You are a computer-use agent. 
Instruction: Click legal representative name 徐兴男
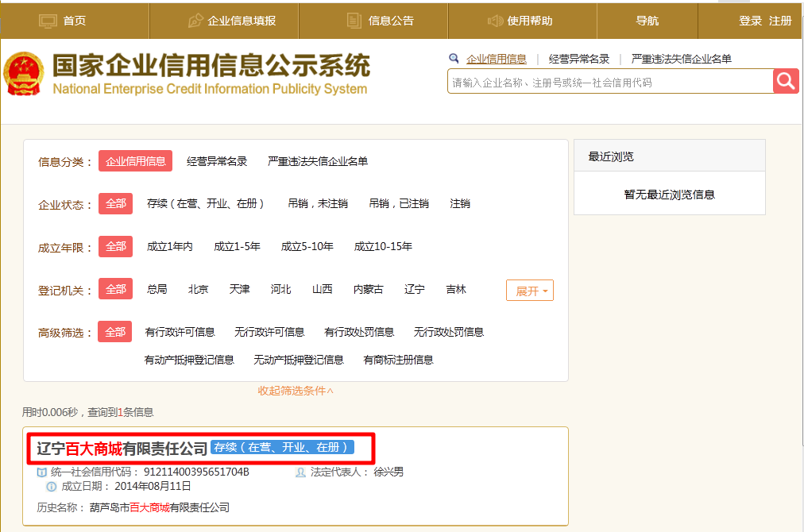click(x=388, y=472)
